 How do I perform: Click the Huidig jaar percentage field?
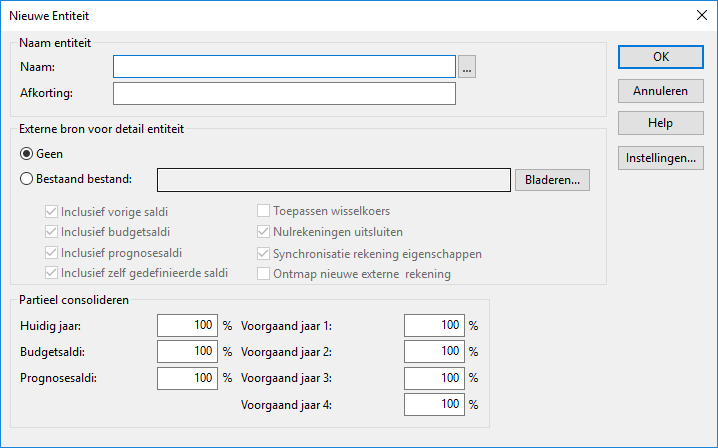pyautogui.click(x=187, y=326)
